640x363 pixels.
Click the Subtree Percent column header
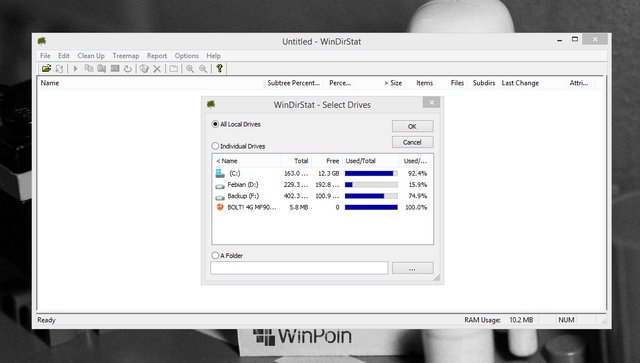293,83
